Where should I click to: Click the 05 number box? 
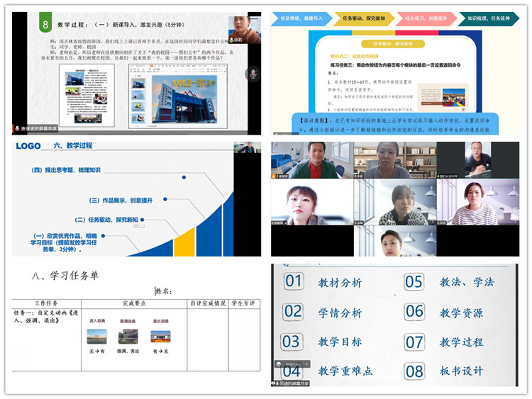414,281
